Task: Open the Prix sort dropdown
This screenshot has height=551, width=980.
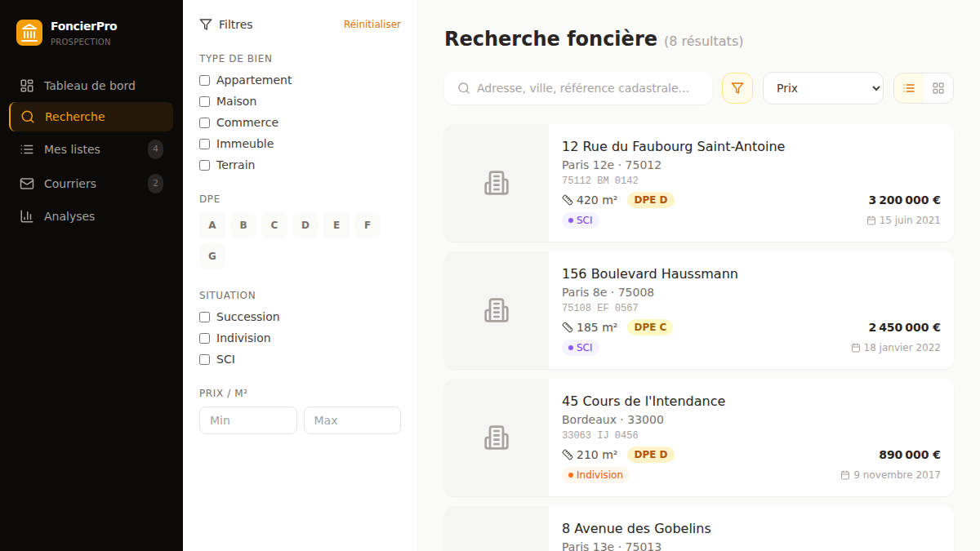Action: click(x=823, y=88)
